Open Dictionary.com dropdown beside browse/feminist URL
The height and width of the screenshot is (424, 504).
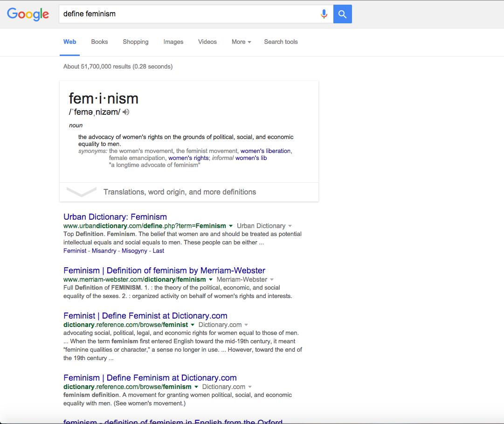click(223, 325)
